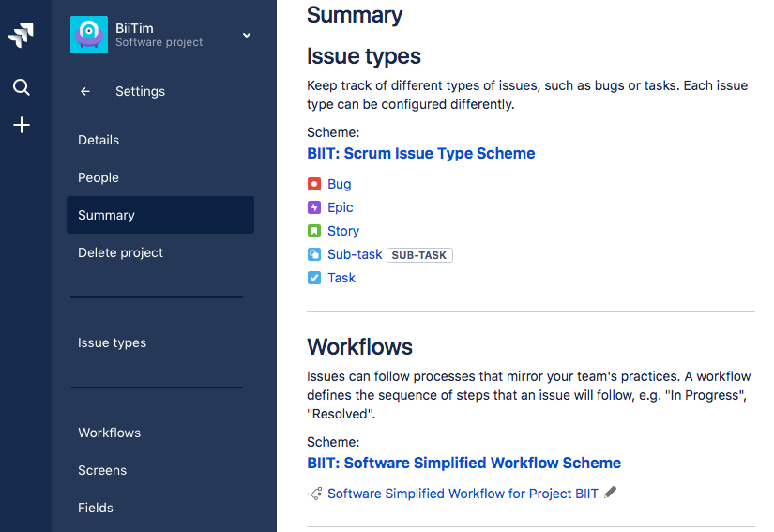Open Workflows in sidebar
774x532 pixels.
coord(109,433)
